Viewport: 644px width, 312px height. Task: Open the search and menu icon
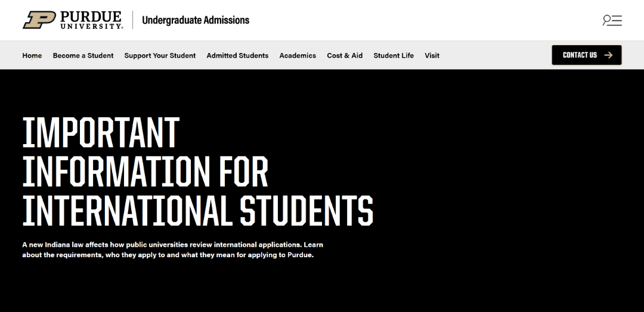pyautogui.click(x=612, y=20)
